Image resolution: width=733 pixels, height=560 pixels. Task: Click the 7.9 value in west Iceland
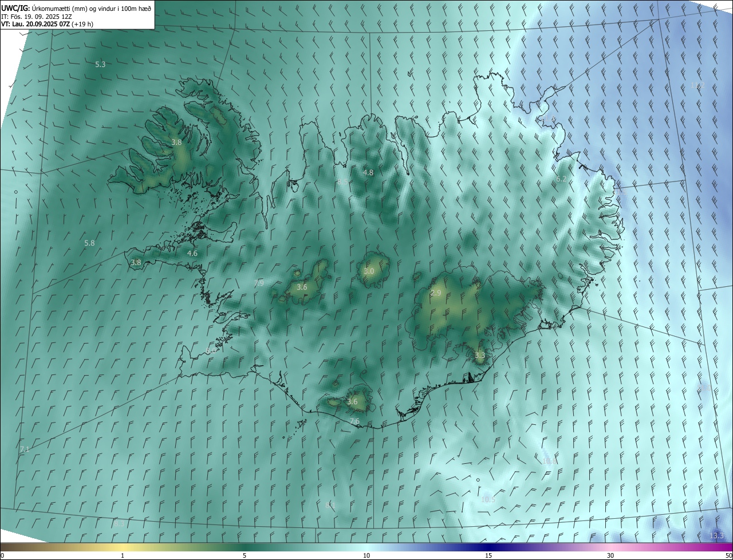(259, 283)
